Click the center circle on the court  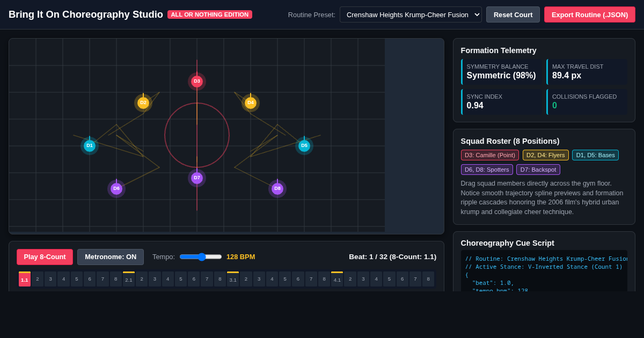[197, 135]
